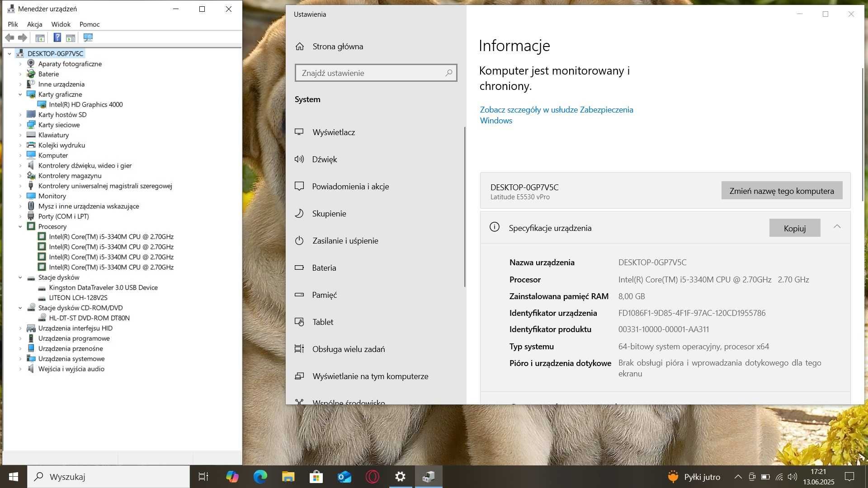Viewport: 868px width, 488px height.
Task: Open Outlook from the taskbar
Action: (x=344, y=477)
